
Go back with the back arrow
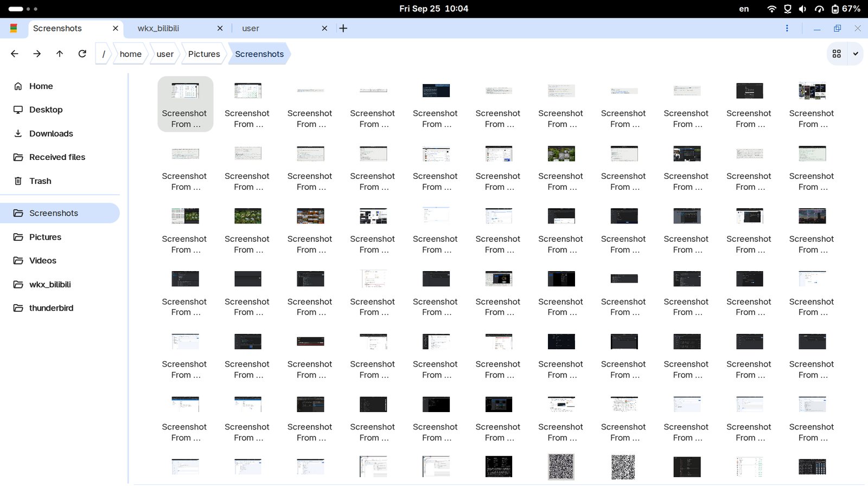[x=15, y=54]
